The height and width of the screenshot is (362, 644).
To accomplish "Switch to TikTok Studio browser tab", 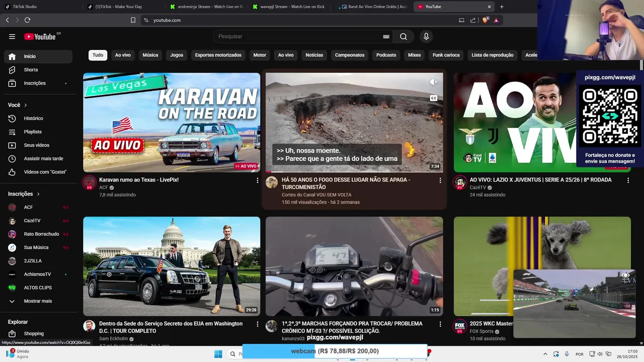I will click(40, 7).
